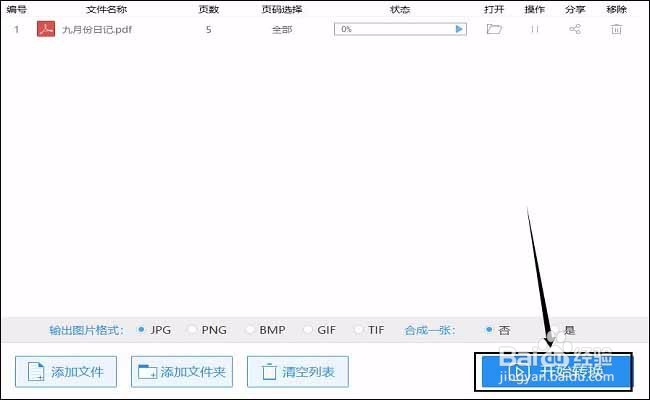Click 全部 page selection for the file
The width and height of the screenshot is (650, 400).
coord(282,29)
